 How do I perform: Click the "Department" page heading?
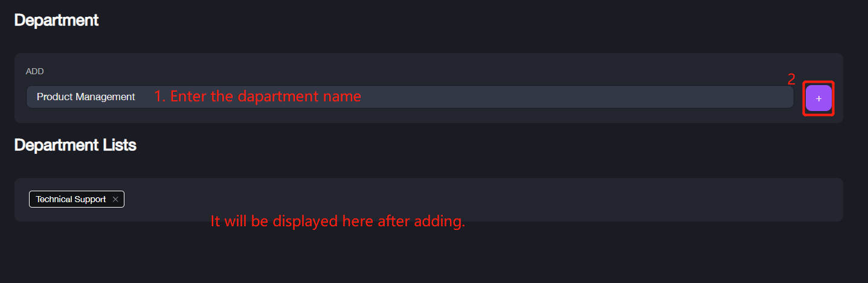click(56, 20)
